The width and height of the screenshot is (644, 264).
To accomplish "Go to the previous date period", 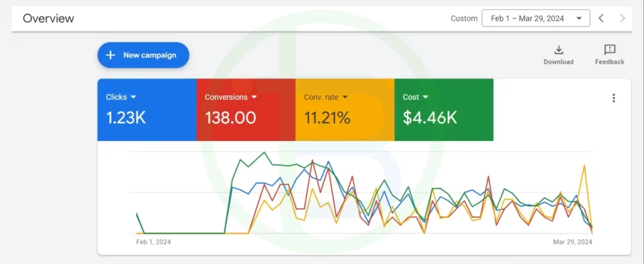I will (x=601, y=18).
